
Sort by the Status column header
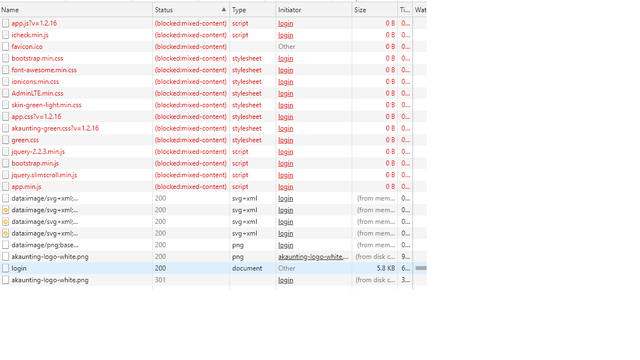click(x=191, y=10)
